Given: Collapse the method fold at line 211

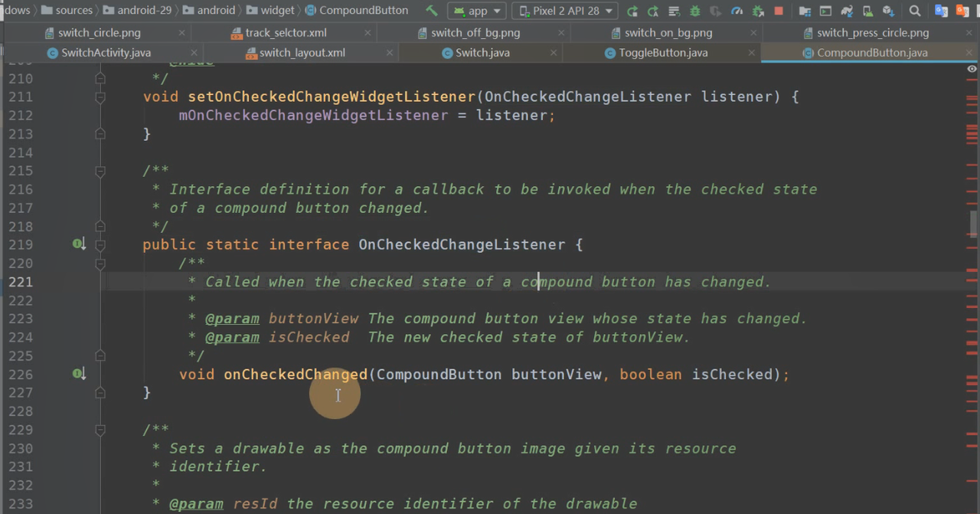Looking at the screenshot, I should 100,97.
